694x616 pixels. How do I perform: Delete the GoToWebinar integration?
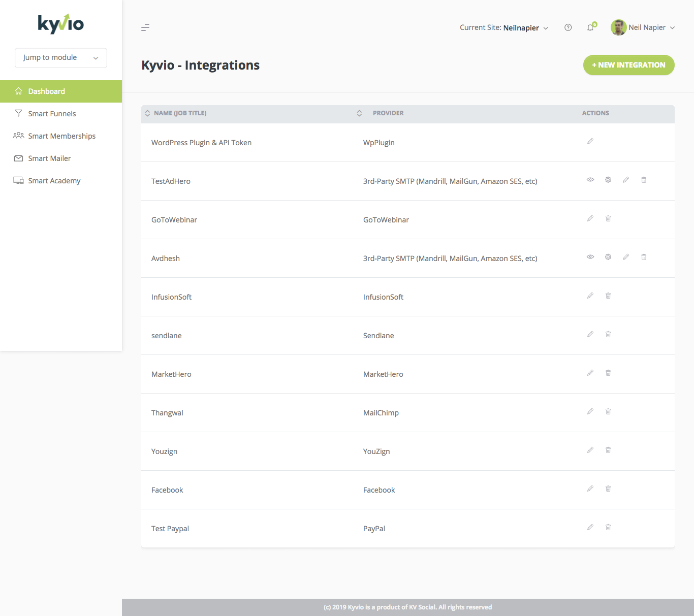[x=608, y=218]
